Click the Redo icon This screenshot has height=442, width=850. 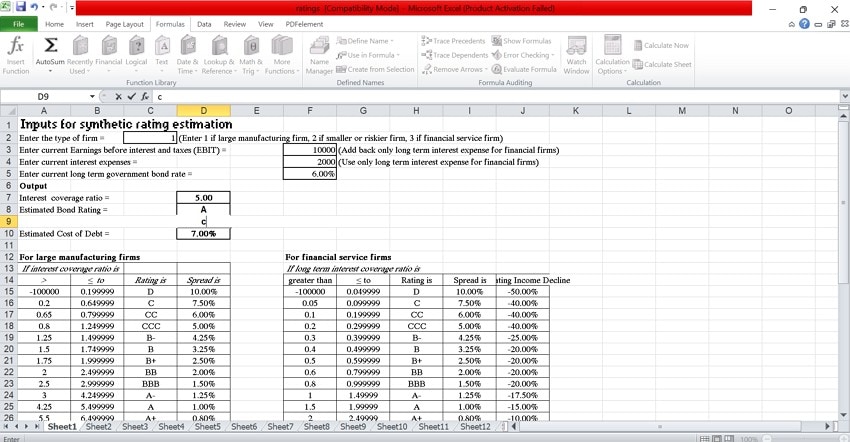point(53,7)
